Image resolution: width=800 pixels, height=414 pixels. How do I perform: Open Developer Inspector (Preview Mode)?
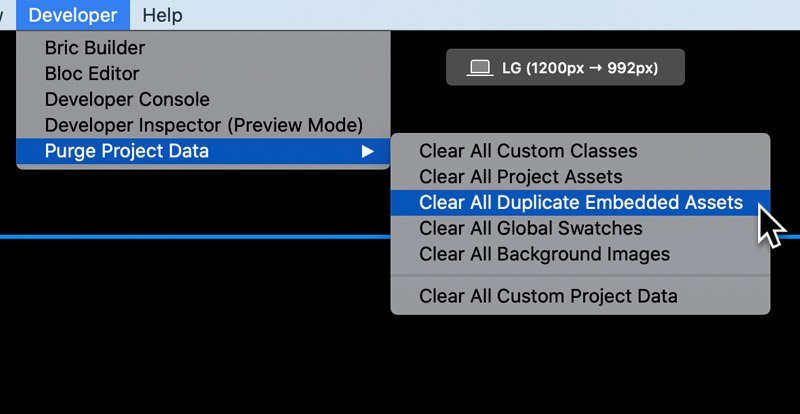tap(203, 125)
